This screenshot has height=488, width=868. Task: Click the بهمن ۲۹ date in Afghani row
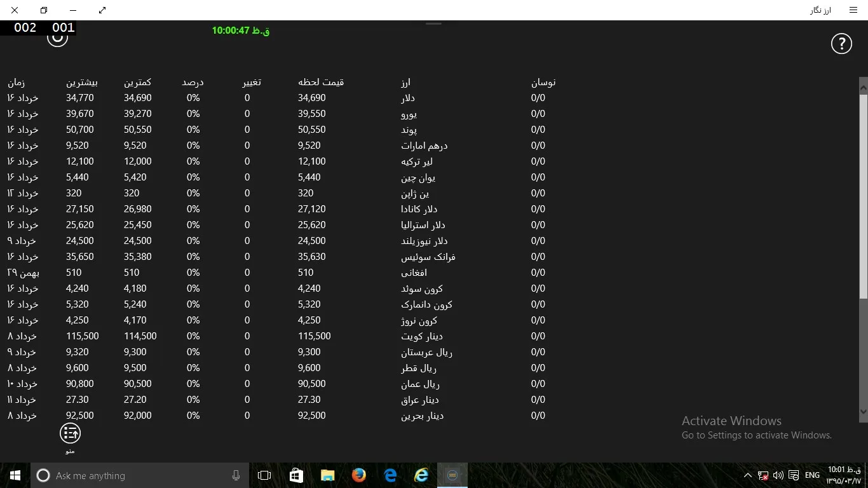pyautogui.click(x=24, y=273)
